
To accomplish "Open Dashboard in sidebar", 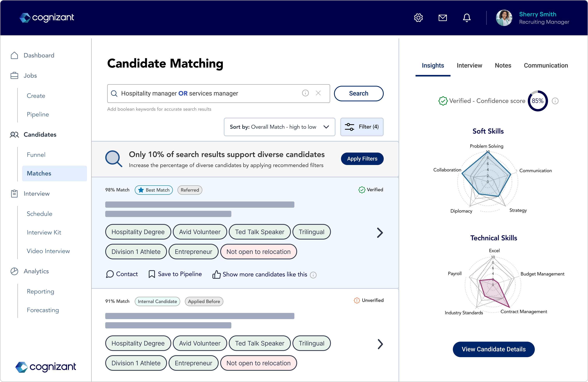I will [x=39, y=55].
